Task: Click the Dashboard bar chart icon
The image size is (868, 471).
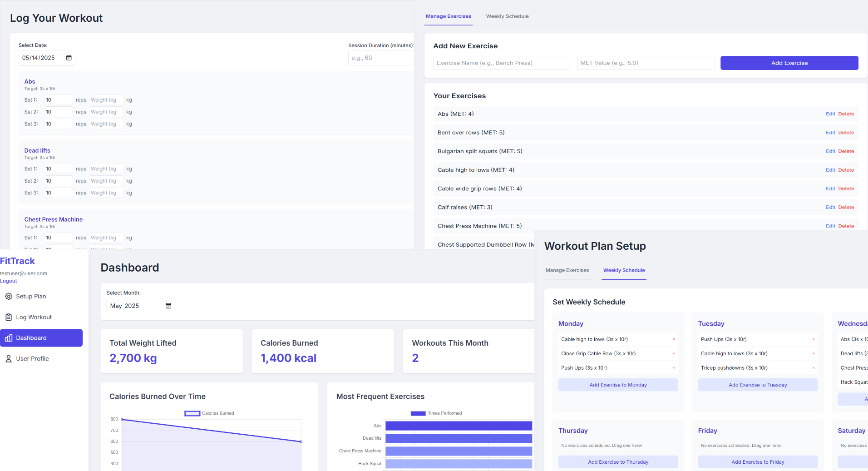Action: pos(8,338)
